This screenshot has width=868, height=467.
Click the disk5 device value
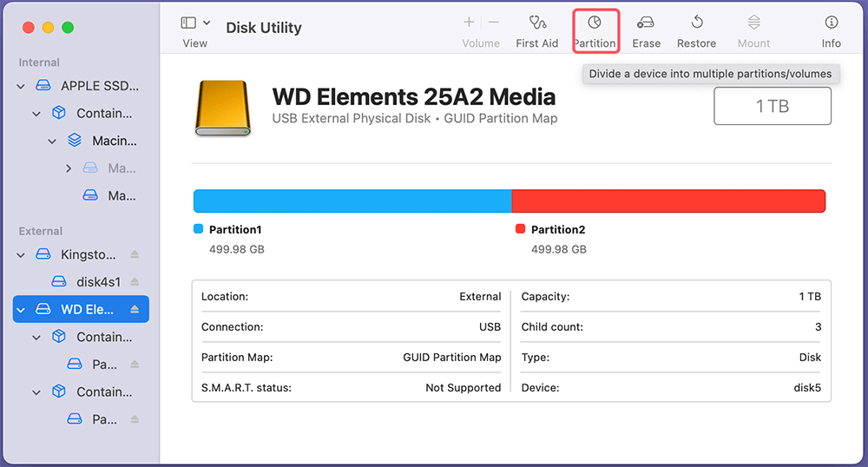click(807, 388)
